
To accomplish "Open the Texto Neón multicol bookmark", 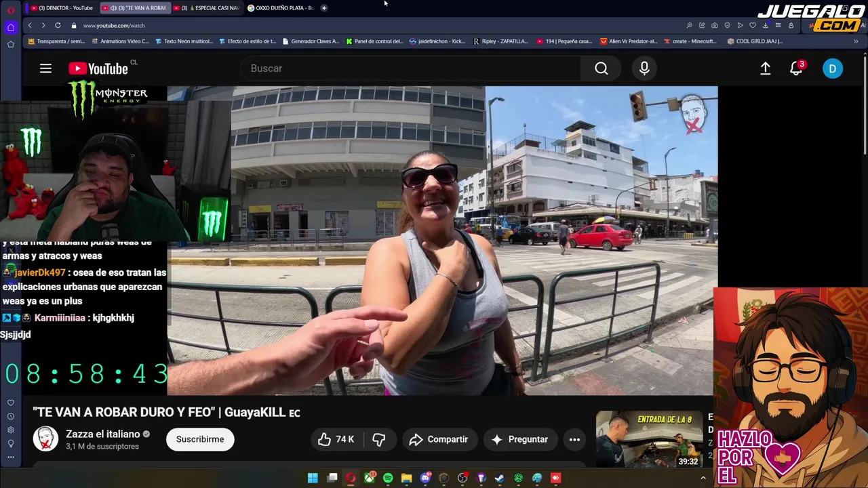I will (x=184, y=41).
